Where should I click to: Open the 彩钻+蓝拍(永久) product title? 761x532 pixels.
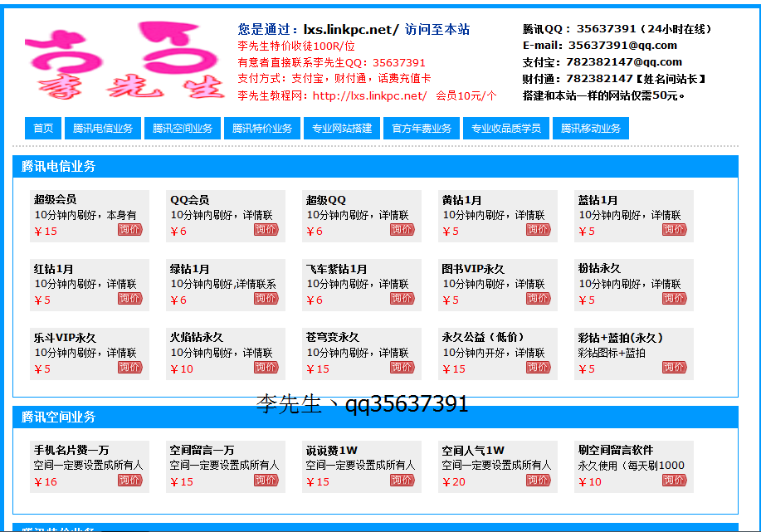pyautogui.click(x=621, y=337)
